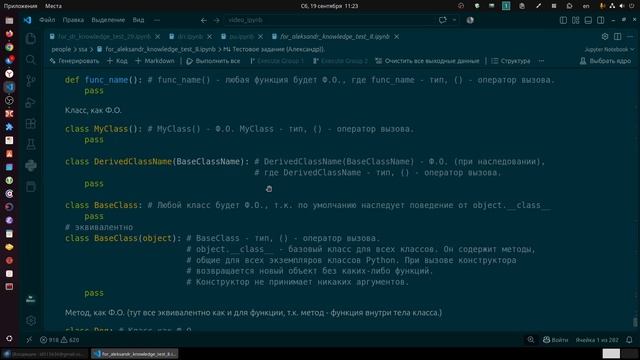Click the people breadcrumb
640x360 pixels.
click(61, 49)
